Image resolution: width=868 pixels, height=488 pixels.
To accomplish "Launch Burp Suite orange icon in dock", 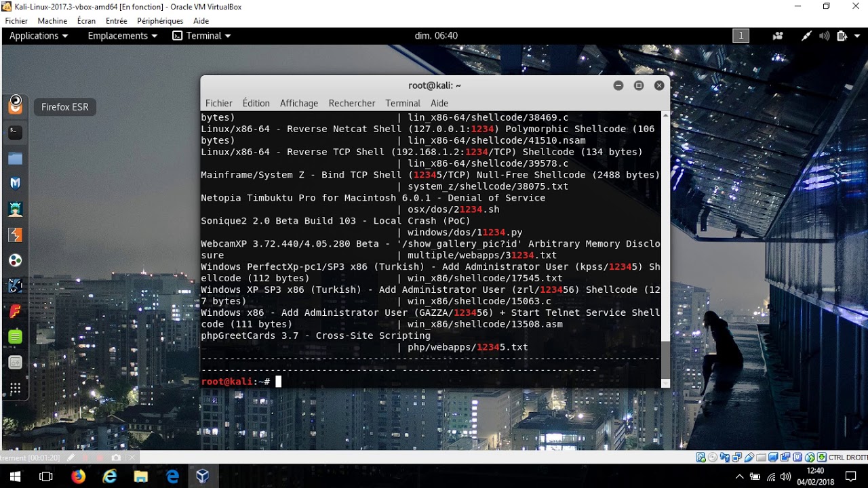I will click(x=15, y=235).
